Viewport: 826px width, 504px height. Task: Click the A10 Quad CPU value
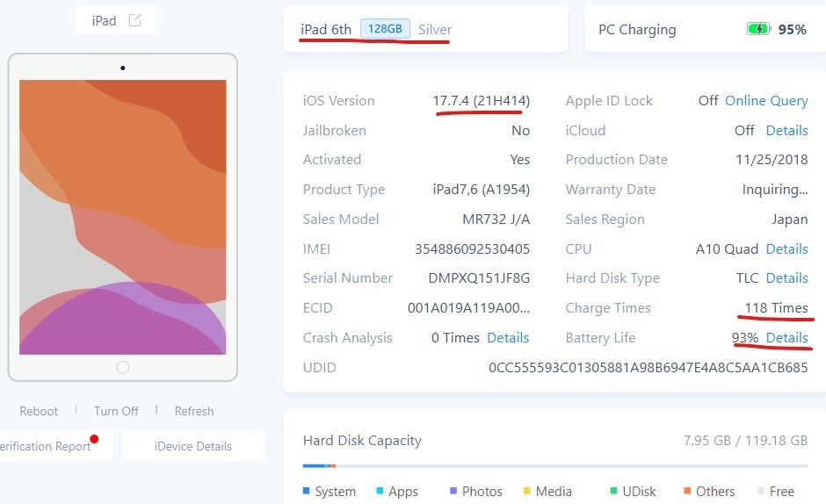[x=727, y=248]
